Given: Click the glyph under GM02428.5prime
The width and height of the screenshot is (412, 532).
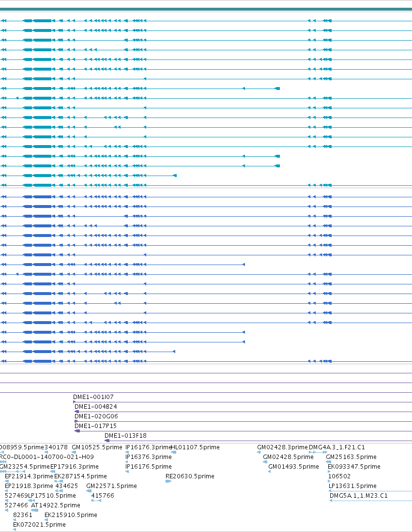Looking at the screenshot, I should (x=265, y=462).
